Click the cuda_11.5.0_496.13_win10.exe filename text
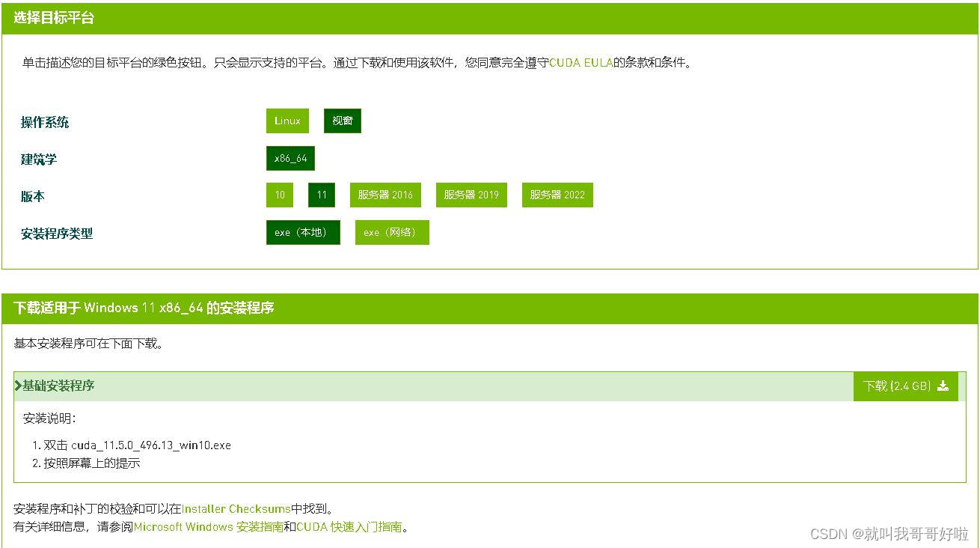 [x=151, y=445]
